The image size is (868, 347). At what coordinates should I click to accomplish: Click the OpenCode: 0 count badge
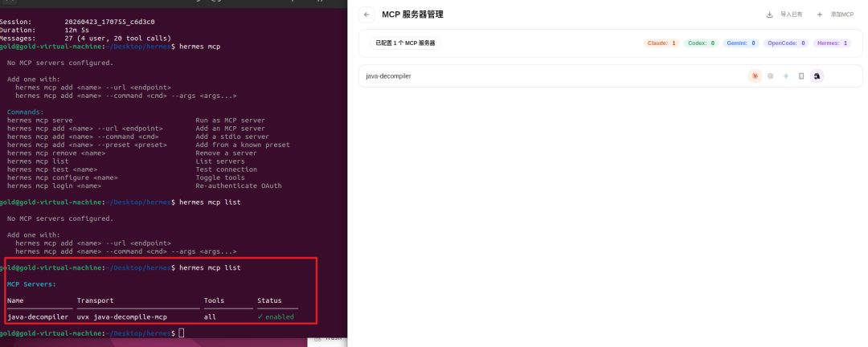[x=786, y=43]
